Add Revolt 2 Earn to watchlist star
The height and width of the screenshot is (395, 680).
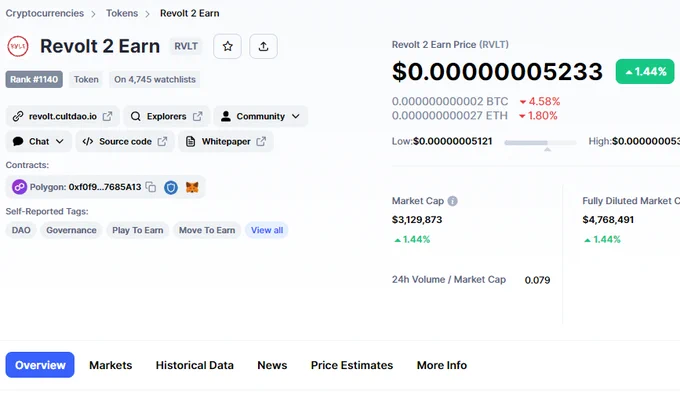click(x=227, y=46)
